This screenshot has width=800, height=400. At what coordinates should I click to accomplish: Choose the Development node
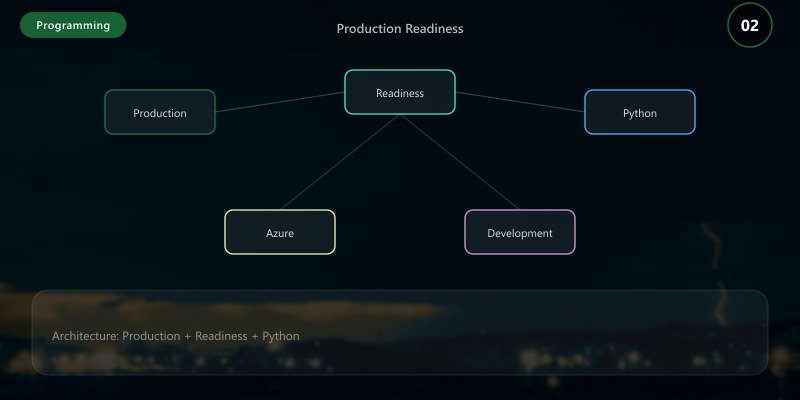pyautogui.click(x=519, y=232)
